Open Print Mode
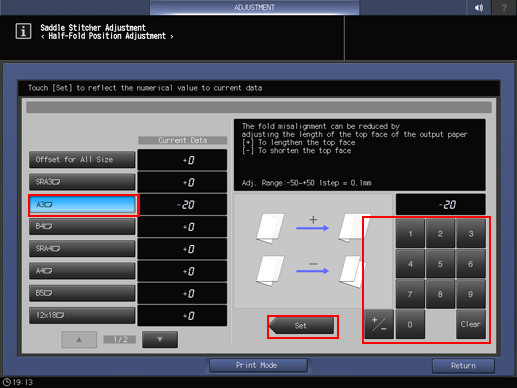The image size is (517, 388). (258, 365)
